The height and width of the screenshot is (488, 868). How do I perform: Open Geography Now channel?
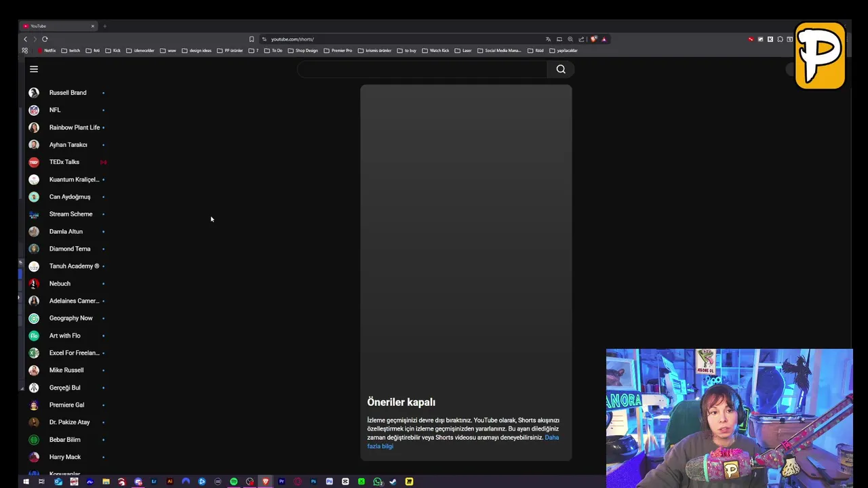click(66, 318)
